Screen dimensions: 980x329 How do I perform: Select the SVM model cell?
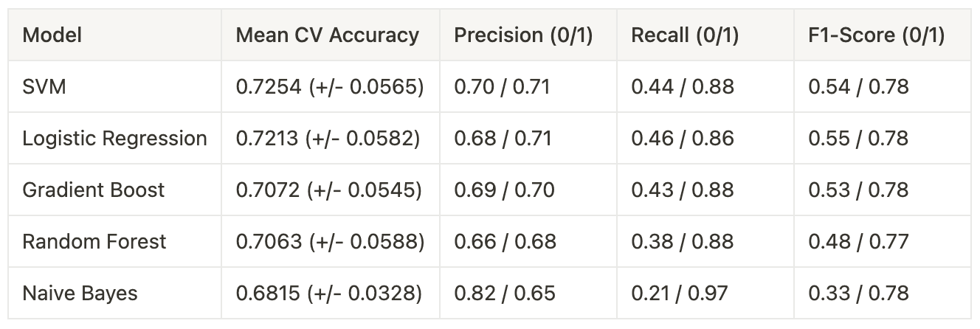[44, 86]
